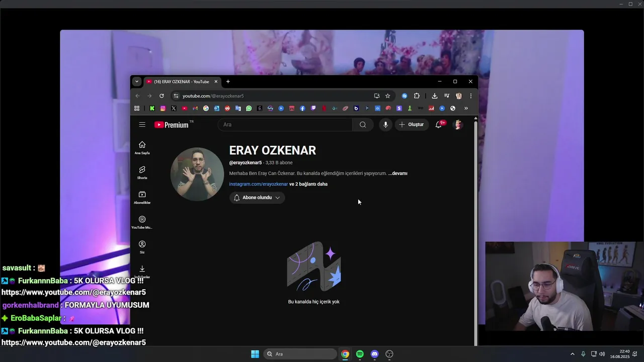Open Abonelikler in the sidebar
644x362 pixels.
tap(142, 197)
